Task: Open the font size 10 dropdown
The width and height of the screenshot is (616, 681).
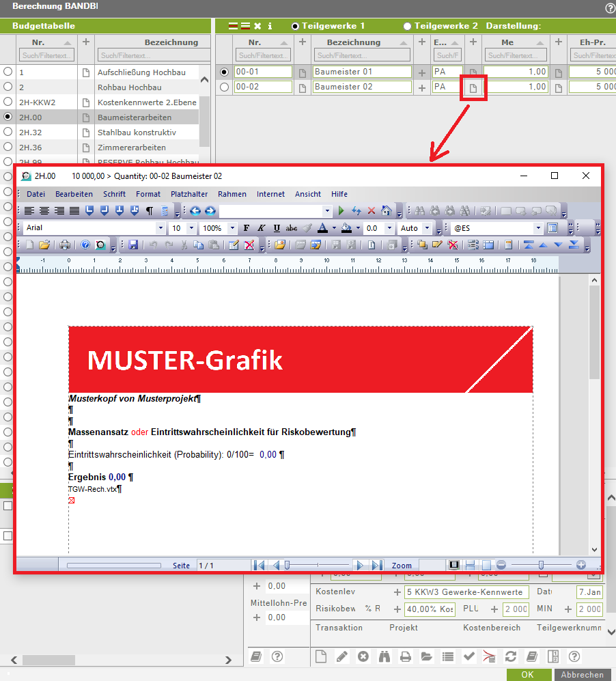Action: [x=191, y=228]
